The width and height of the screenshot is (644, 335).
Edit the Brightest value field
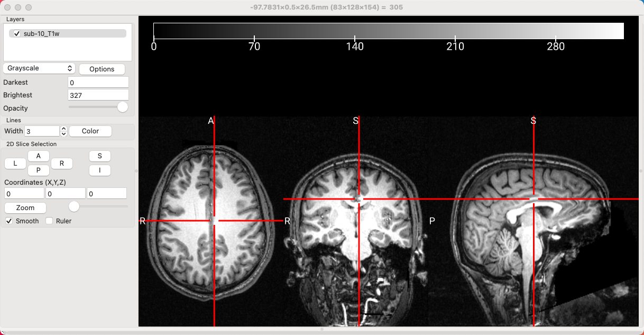pos(98,95)
